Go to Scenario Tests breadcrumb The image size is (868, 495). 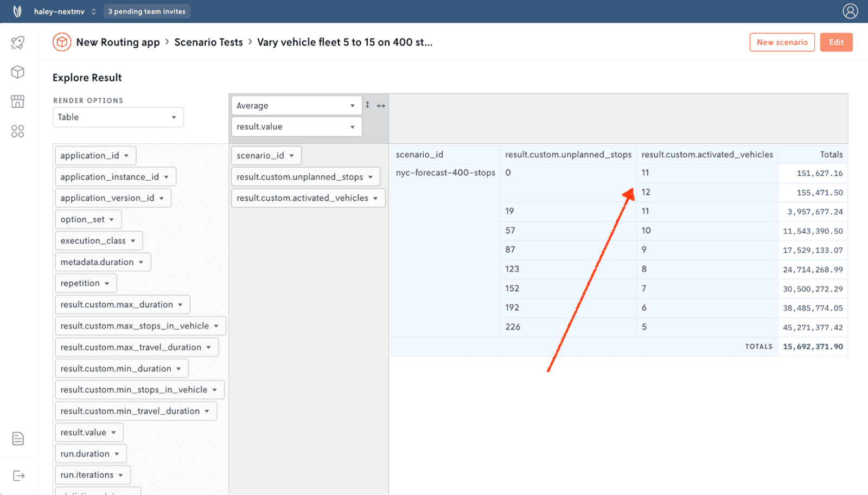(208, 42)
